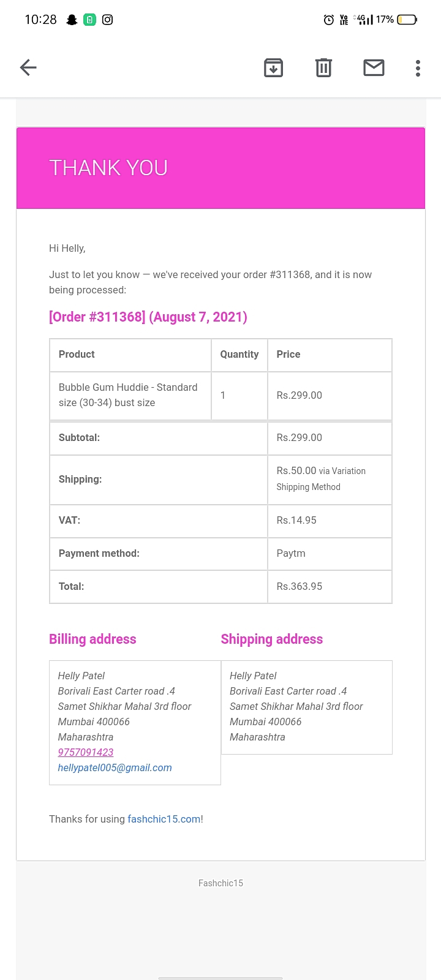The width and height of the screenshot is (441, 980).
Task: Open the hellypatel005@gmail.com email link
Action: [x=115, y=767]
